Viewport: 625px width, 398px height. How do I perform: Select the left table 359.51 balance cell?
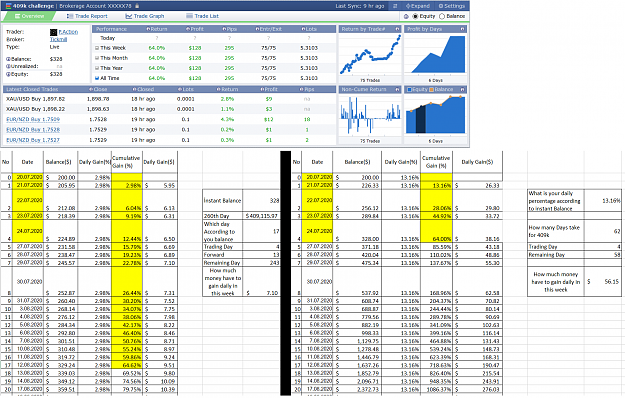click(61, 389)
